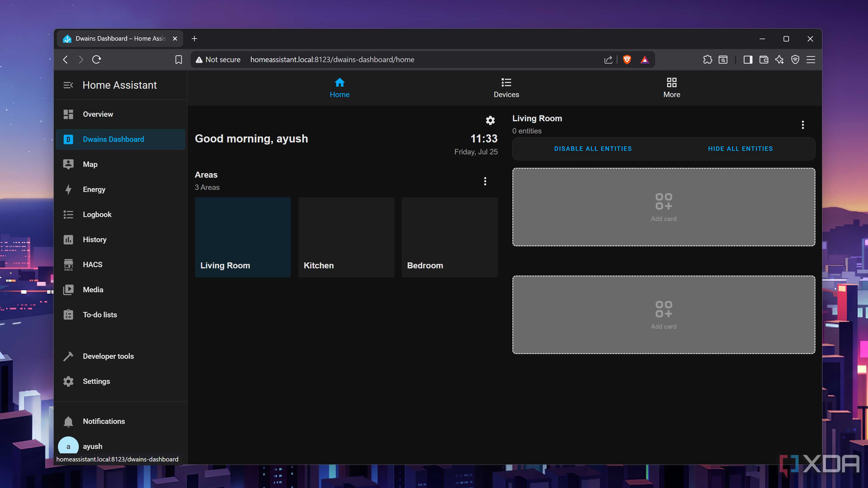Screen dimensions: 868x488
Task: Click DISABLE ALL ENTITIES button
Action: point(593,148)
